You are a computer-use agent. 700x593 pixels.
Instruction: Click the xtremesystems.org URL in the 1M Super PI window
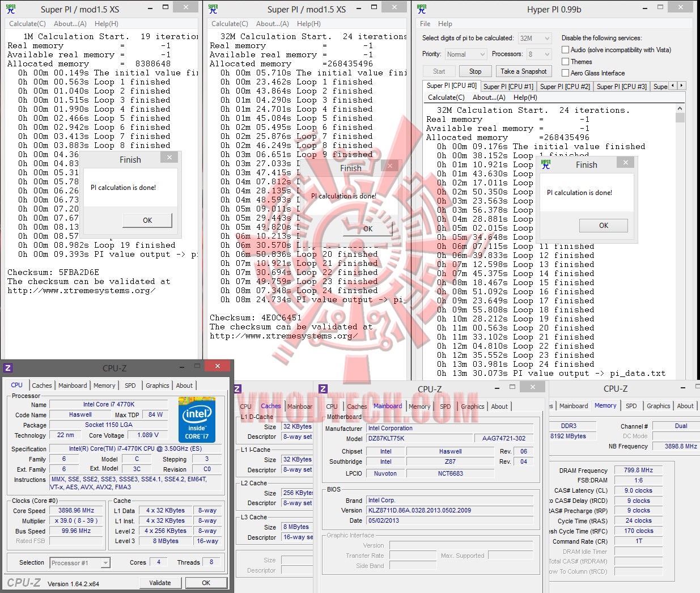[x=81, y=290]
